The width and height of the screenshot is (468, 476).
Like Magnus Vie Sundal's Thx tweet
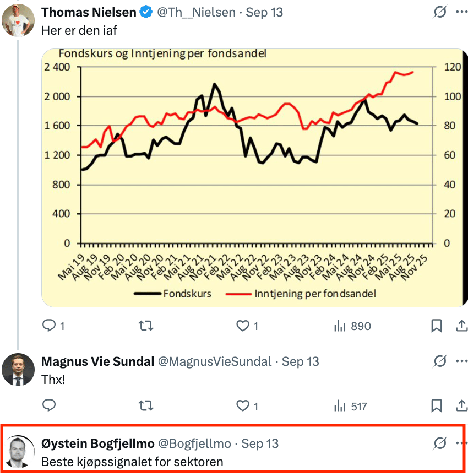pyautogui.click(x=243, y=406)
